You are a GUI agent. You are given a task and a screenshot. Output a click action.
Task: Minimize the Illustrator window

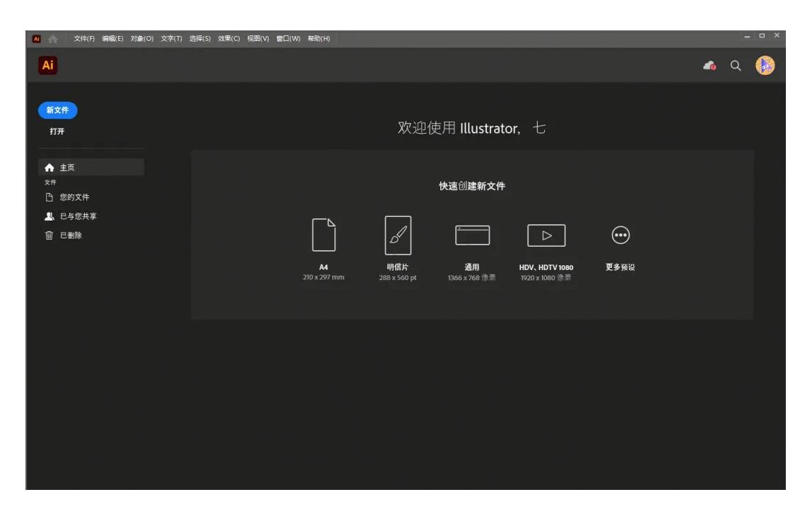[x=747, y=36]
